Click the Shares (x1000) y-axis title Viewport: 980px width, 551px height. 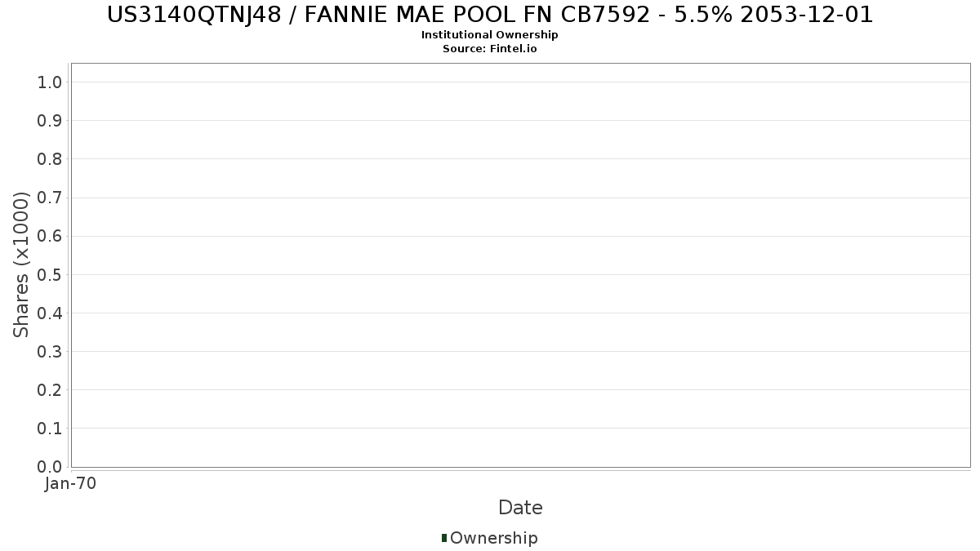click(21, 264)
